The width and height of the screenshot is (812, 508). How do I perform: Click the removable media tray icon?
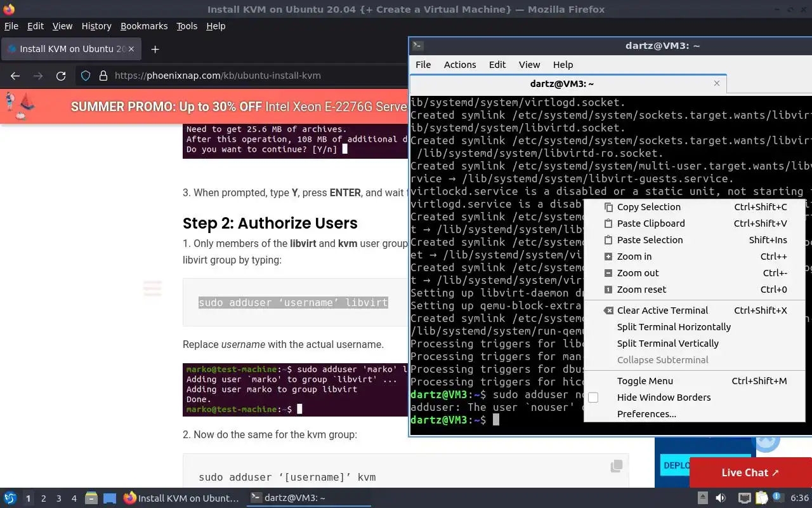702,498
